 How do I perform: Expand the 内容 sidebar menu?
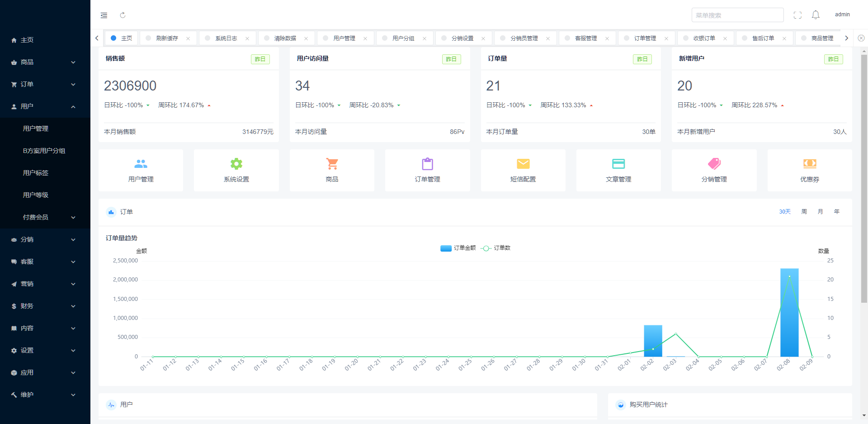tap(45, 328)
